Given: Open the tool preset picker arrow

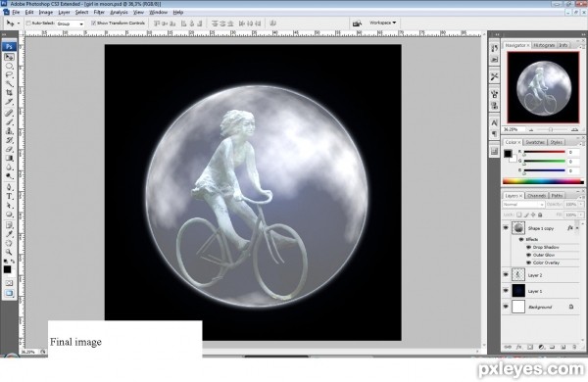Looking at the screenshot, I should pyautogui.click(x=19, y=24).
